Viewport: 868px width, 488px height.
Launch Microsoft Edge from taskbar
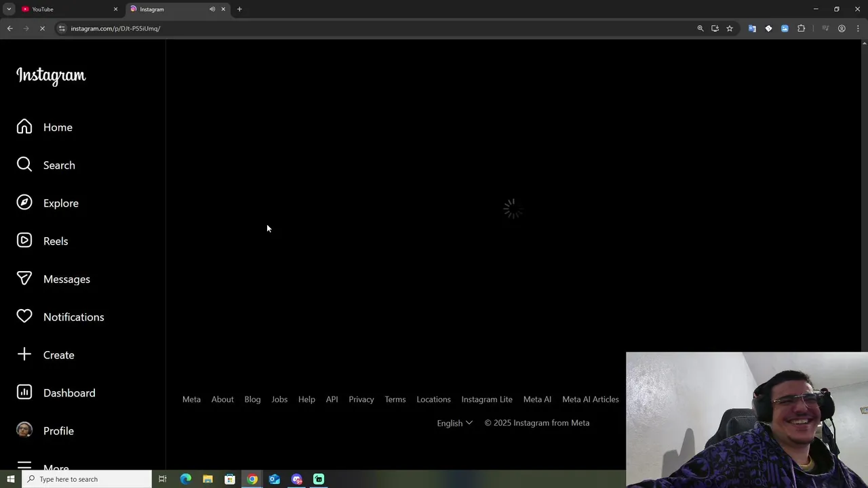click(x=185, y=479)
